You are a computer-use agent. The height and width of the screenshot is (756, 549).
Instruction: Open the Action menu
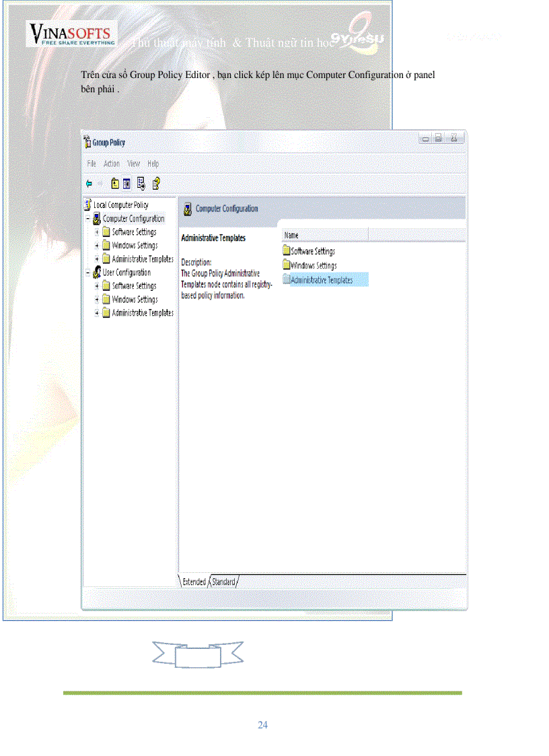tap(112, 164)
